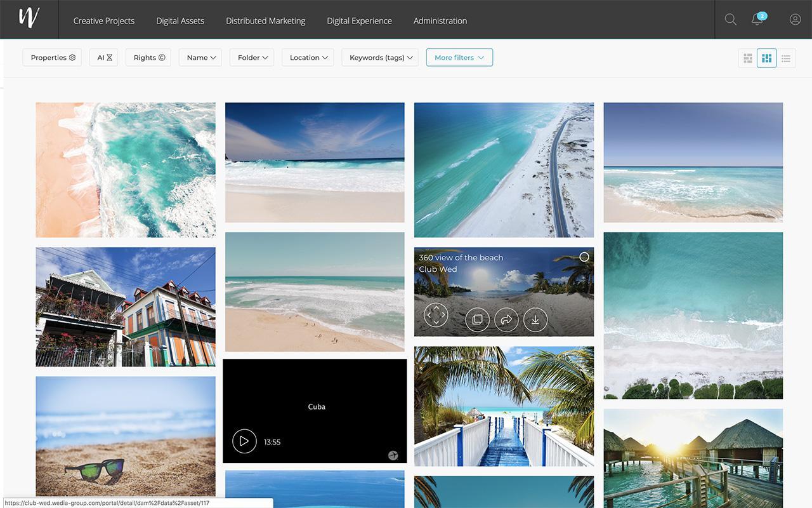Screen dimensions: 812x508
Task: Open the AI filter with the hourglass icon
Action: coord(103,57)
